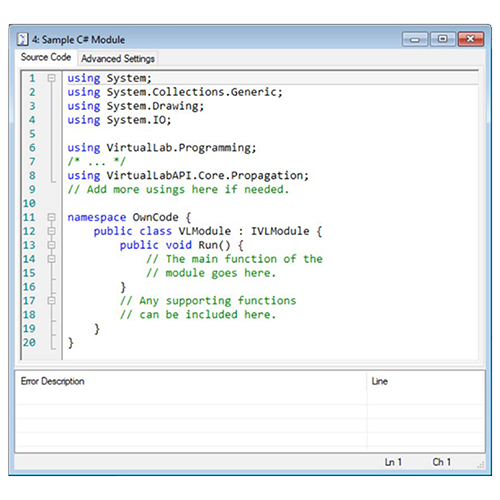Click '// Any supporting functions' comment
500x500 pixels.
tap(208, 301)
